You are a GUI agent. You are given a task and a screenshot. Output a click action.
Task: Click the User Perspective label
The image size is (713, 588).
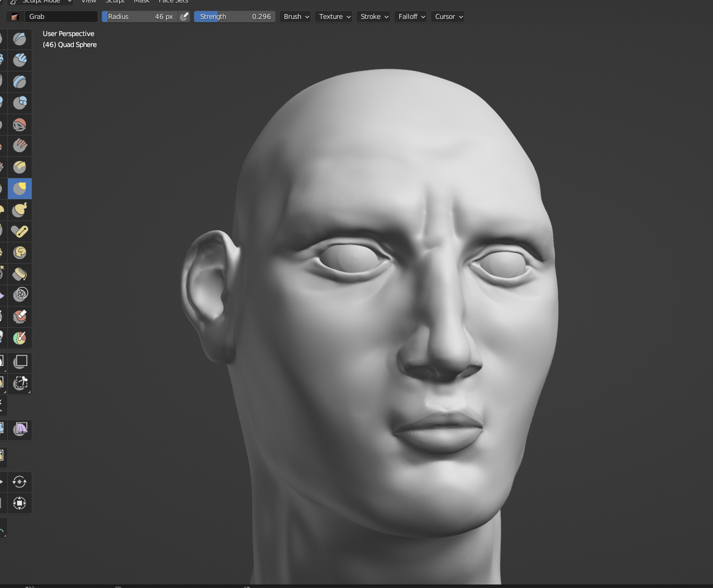(x=68, y=34)
